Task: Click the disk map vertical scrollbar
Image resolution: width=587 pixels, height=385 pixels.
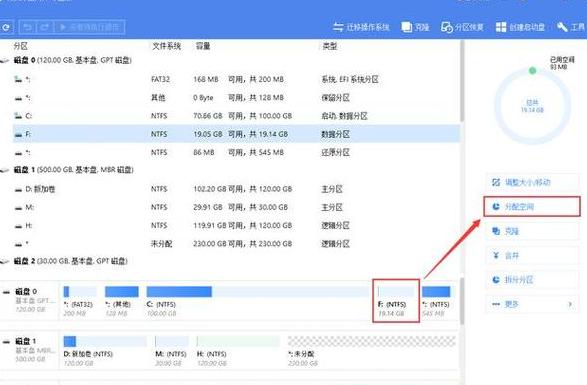Action: click(x=462, y=301)
